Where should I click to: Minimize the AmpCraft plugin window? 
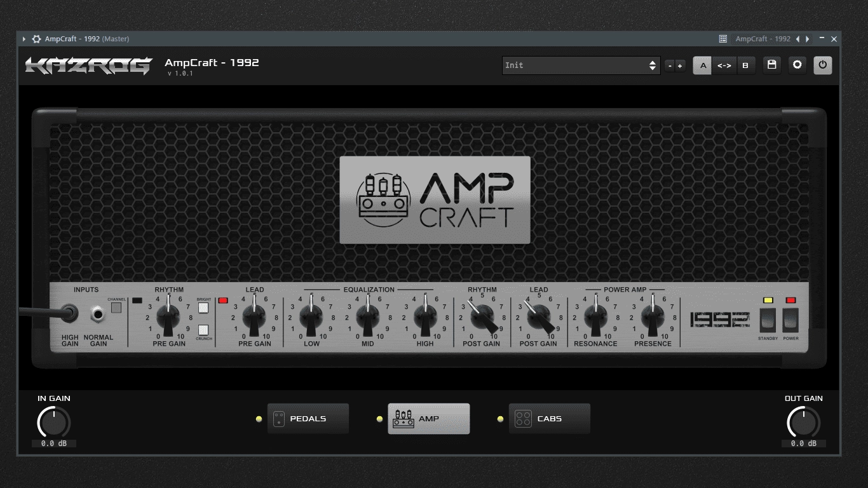point(822,38)
